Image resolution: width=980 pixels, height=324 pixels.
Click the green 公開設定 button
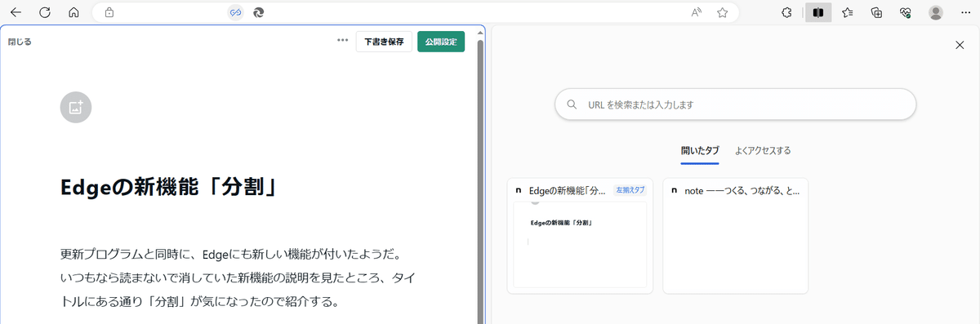[x=441, y=42]
